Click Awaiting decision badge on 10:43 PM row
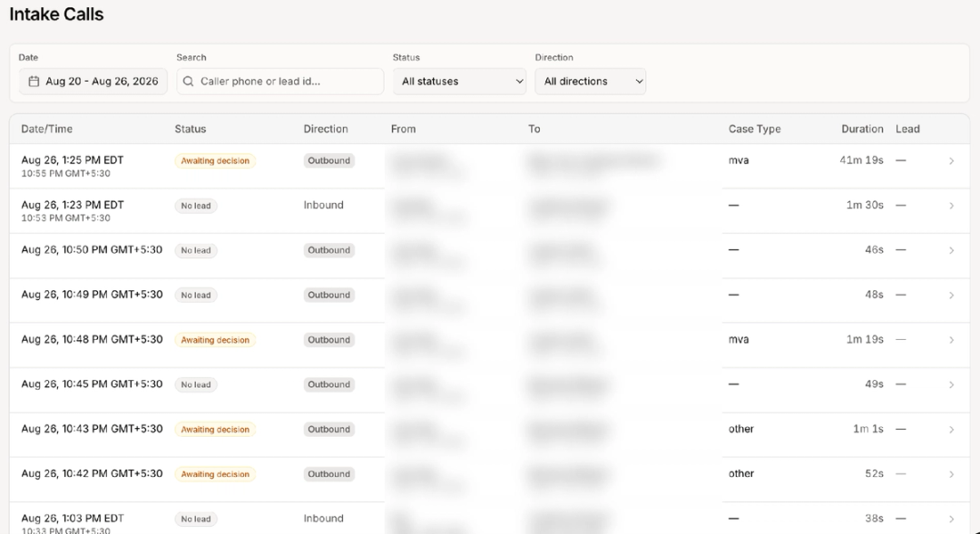 (x=215, y=430)
